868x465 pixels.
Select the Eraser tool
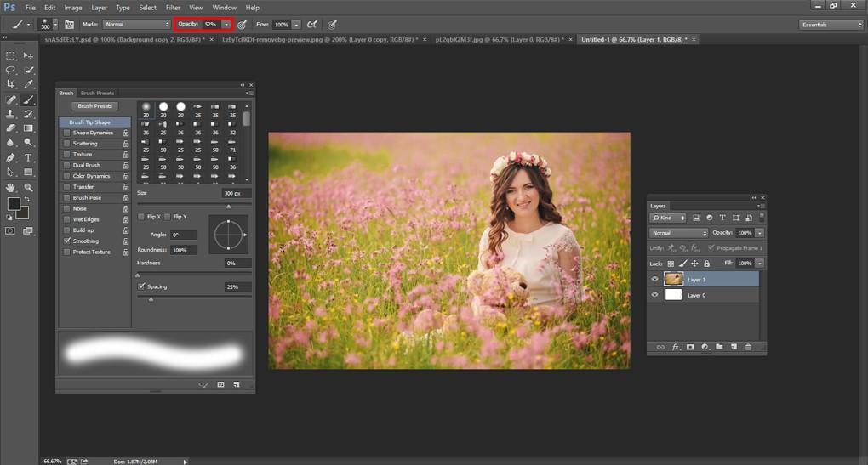[x=10, y=128]
